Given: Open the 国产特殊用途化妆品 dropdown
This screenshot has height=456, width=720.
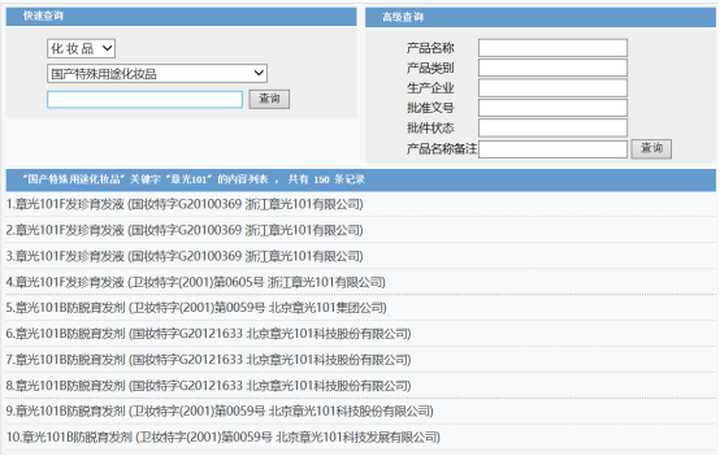Looking at the screenshot, I should coord(157,73).
